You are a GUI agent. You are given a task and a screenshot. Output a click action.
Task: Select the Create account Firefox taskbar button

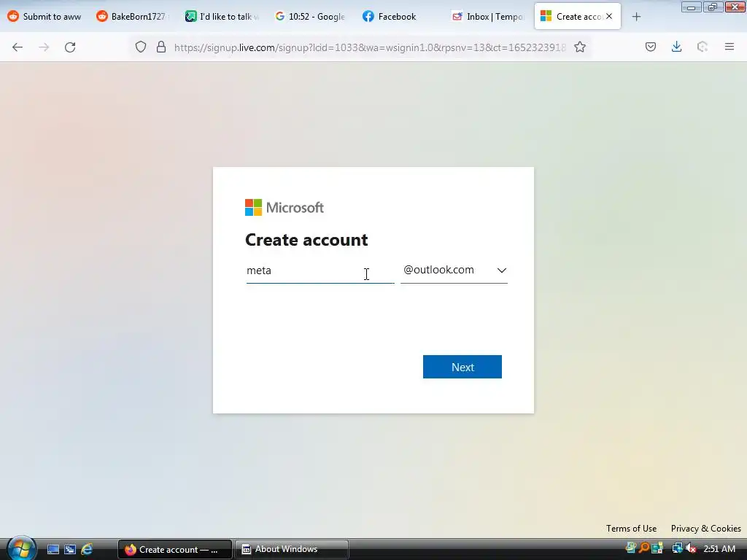175,549
